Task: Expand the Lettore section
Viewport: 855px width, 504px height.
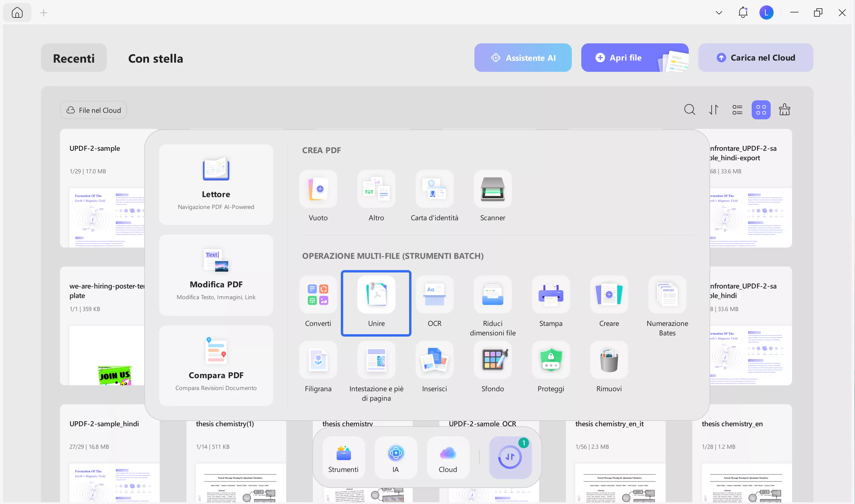Action: [216, 184]
